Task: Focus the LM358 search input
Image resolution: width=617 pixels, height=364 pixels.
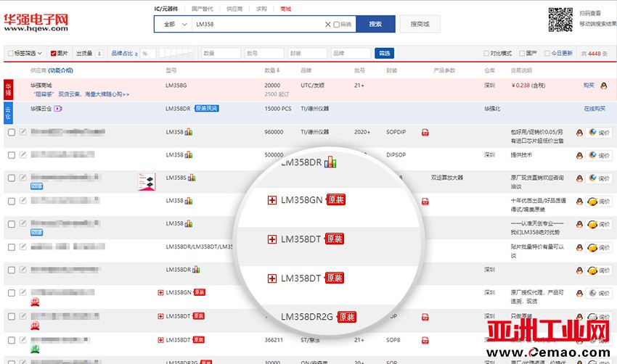Action: click(258, 25)
